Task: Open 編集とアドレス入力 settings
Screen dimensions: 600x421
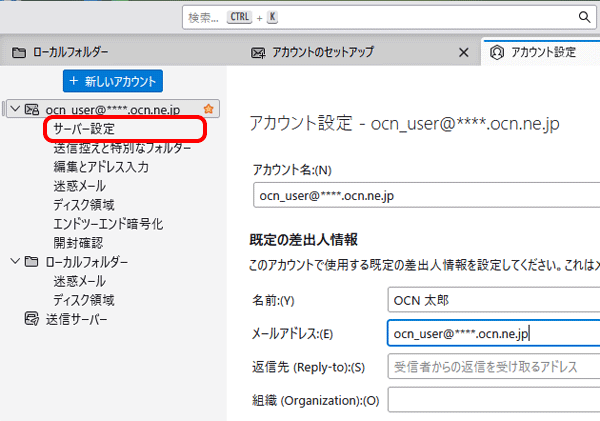Action: click(x=101, y=167)
